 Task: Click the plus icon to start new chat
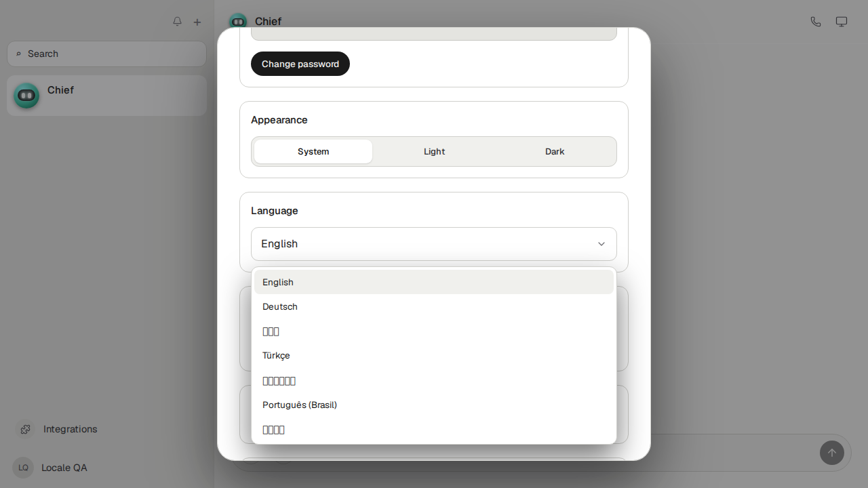[x=197, y=22]
